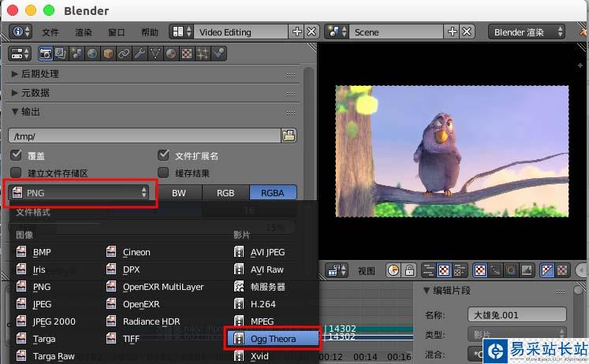Uncheck the 覆盖 checkbox
This screenshot has height=364, width=589.
(16, 155)
